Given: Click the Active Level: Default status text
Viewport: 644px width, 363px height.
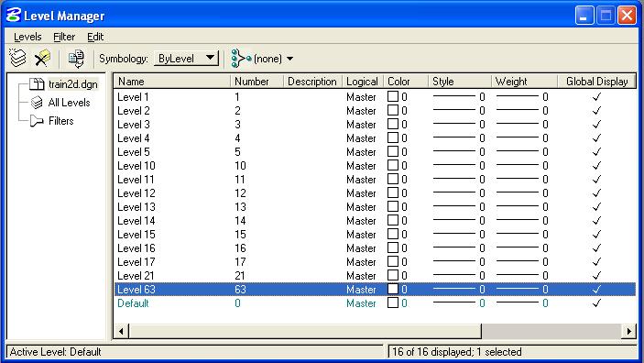Looking at the screenshot, I should pos(56,352).
